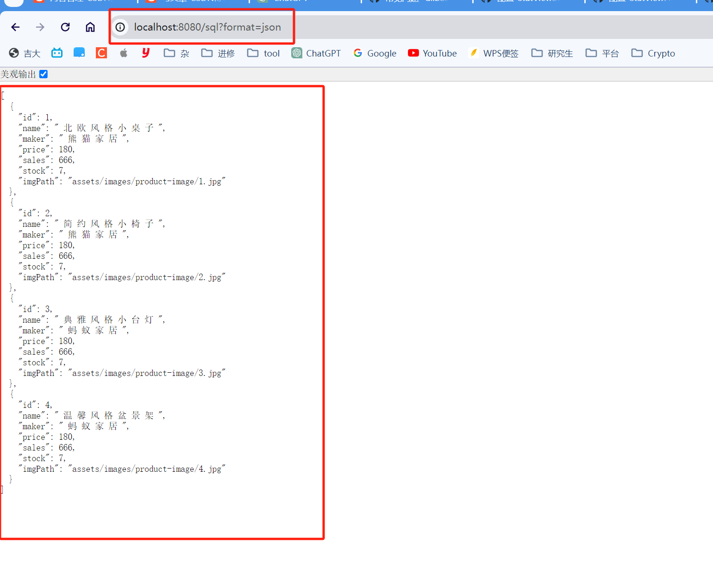The height and width of the screenshot is (588, 713).
Task: Open the 进修 bookmarks folder
Action: [x=218, y=53]
